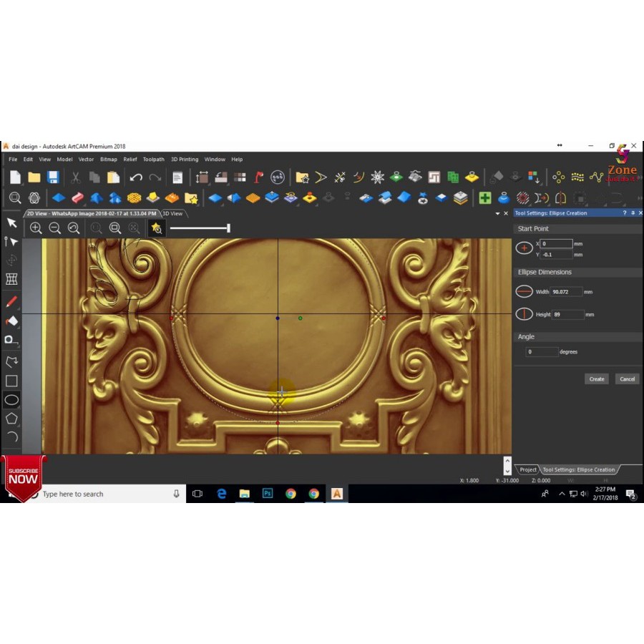
Task: Open the Relief menu
Action: click(x=130, y=160)
